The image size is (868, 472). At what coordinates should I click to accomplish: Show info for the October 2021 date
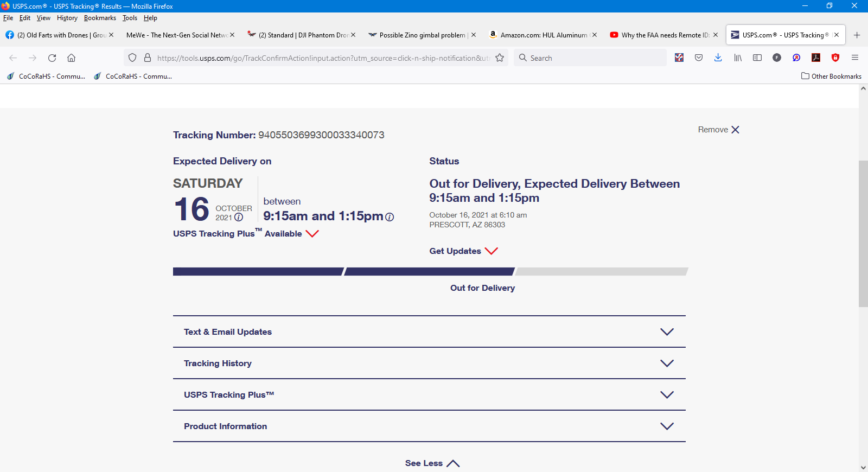coord(239,218)
